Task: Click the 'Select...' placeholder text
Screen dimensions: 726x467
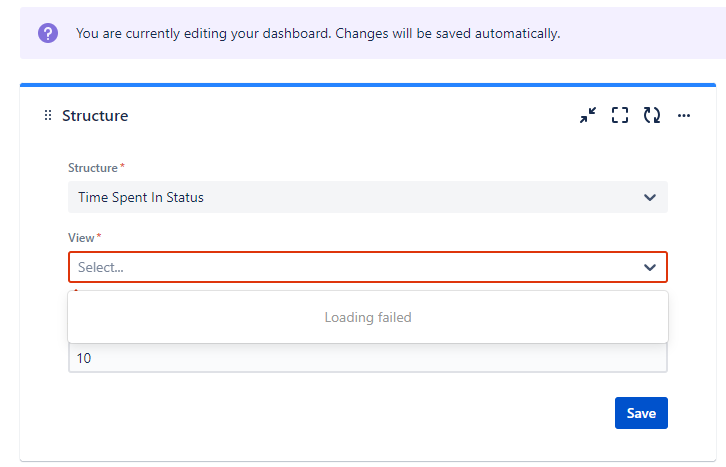Action: (x=100, y=268)
